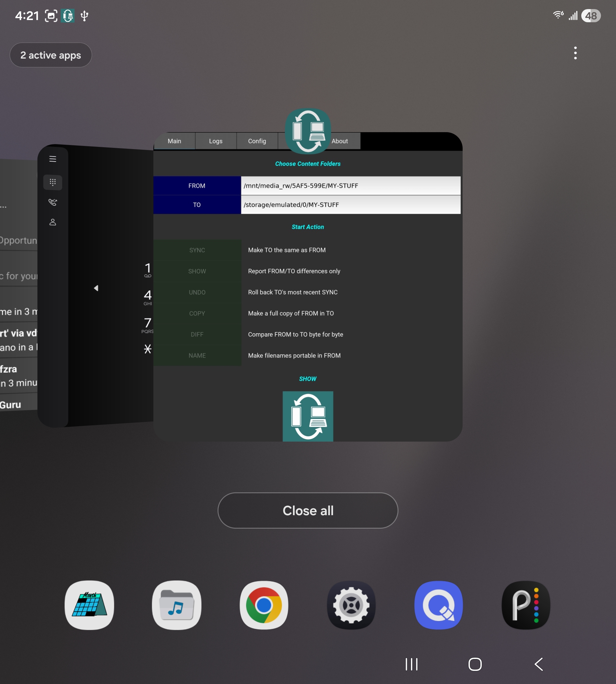The height and width of the screenshot is (684, 616).
Task: Switch to the Config tab
Action: click(x=257, y=141)
